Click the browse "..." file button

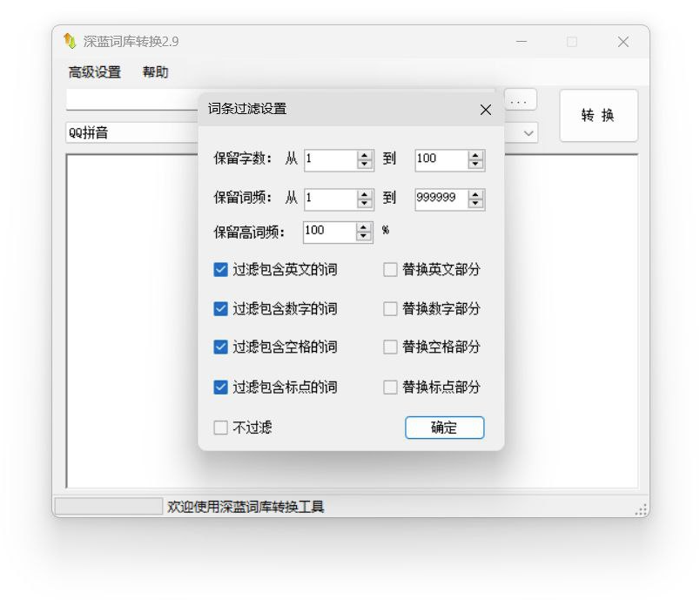520,100
